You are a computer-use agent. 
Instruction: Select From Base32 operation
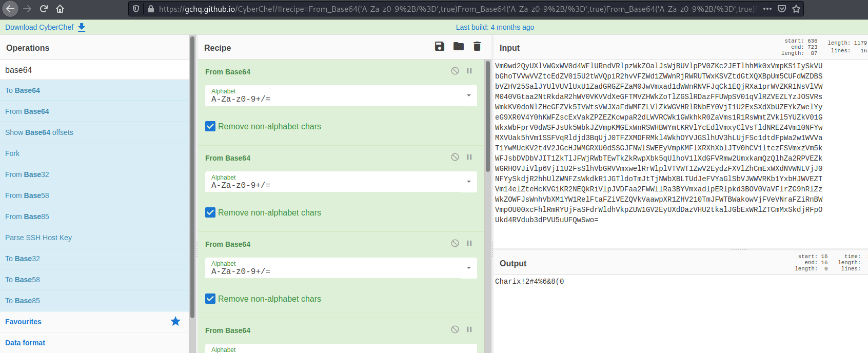pos(94,174)
